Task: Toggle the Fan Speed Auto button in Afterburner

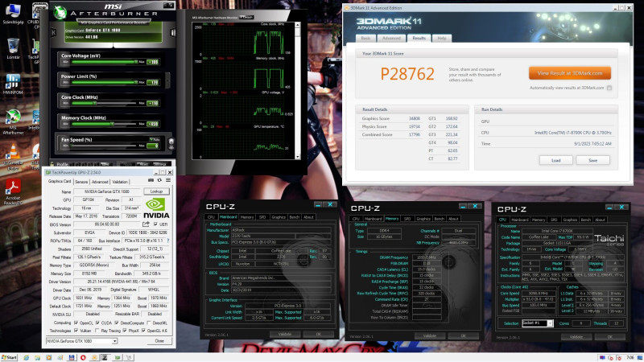Action: click(155, 139)
